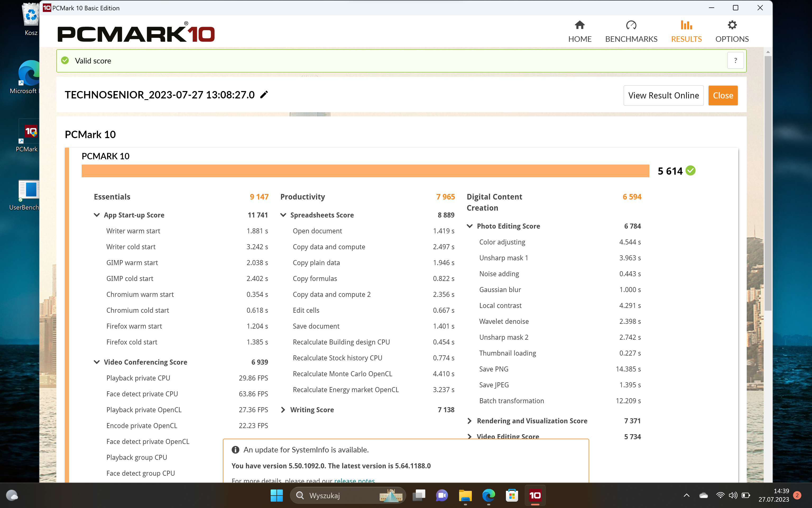Collapse Photo Editing Score section
Viewport: 812px width, 508px height.
coord(470,226)
